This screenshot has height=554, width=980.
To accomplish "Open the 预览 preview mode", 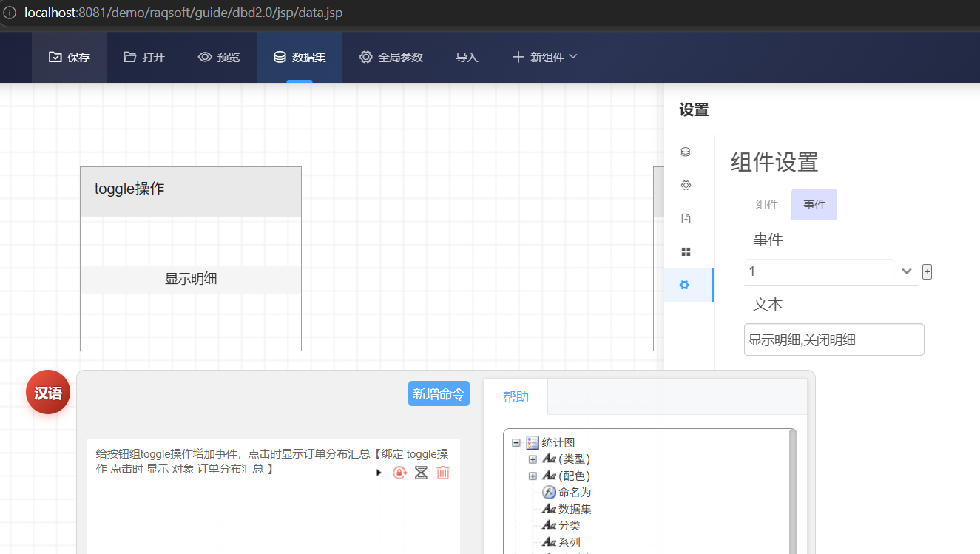I will point(219,57).
